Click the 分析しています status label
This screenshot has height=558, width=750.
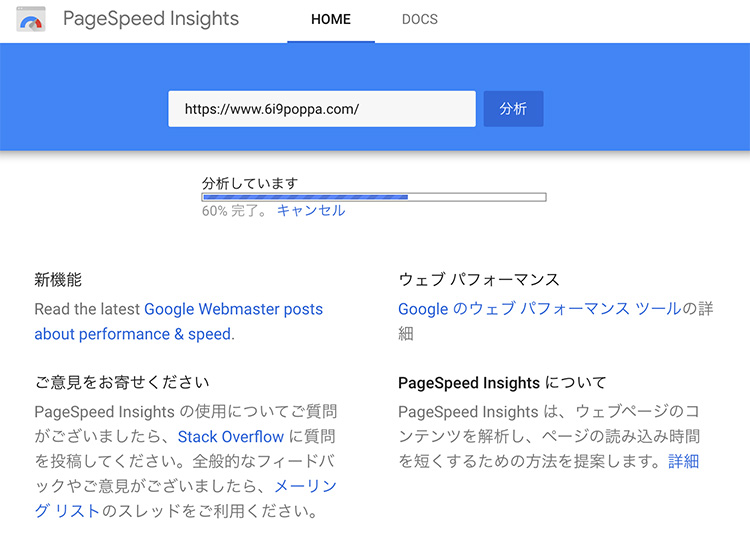pos(250,183)
